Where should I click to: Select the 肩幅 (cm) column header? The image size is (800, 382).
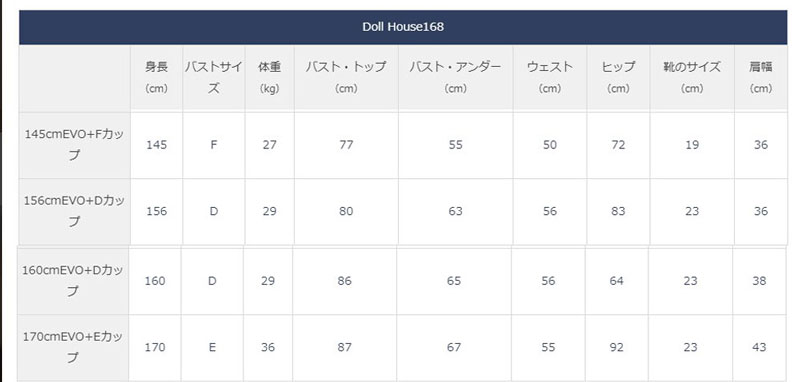tap(761, 78)
